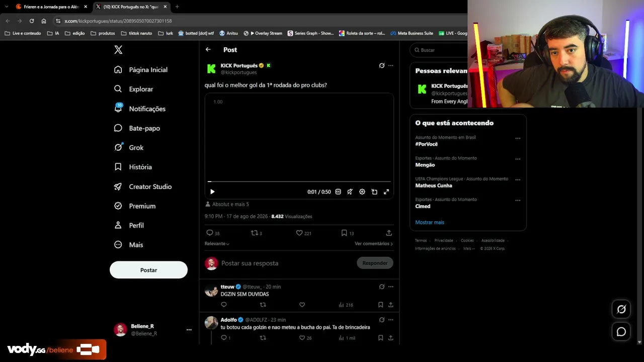Toggle video captions
The image size is (644, 362).
[338, 192]
